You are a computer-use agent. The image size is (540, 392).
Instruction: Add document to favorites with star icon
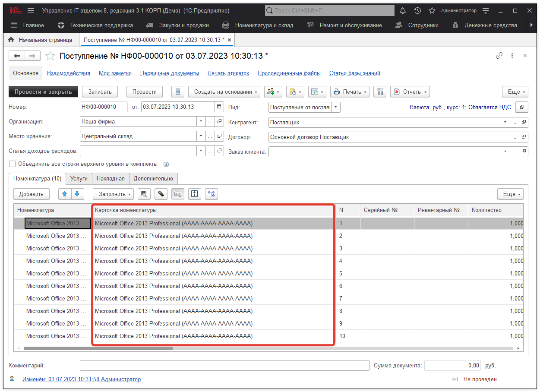point(51,56)
